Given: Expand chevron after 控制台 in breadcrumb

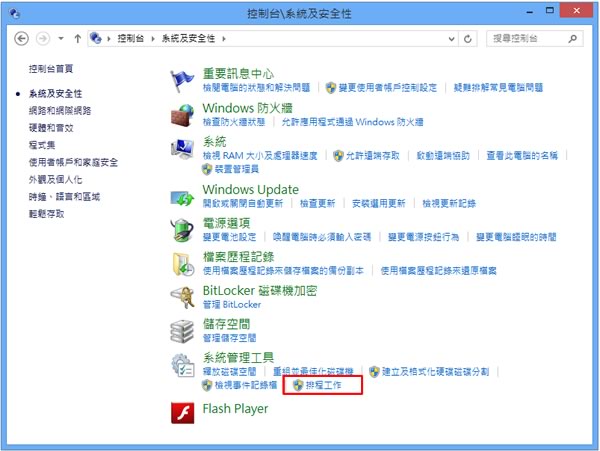Looking at the screenshot, I should pyautogui.click(x=153, y=39).
